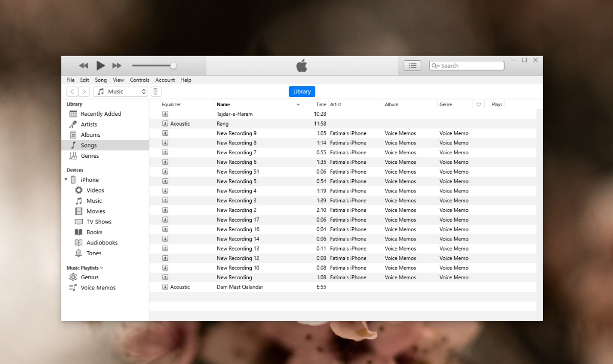Open the Genius playlist
The width and height of the screenshot is (613, 364).
90,277
